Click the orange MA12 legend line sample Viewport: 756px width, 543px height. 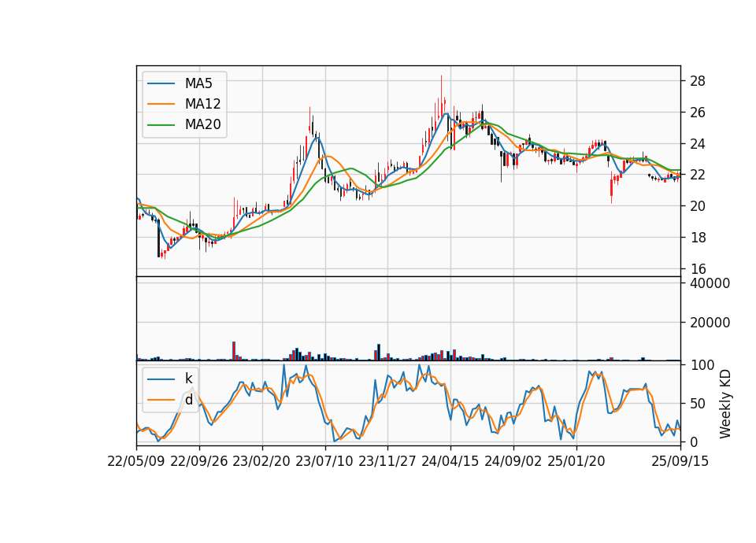click(x=161, y=104)
